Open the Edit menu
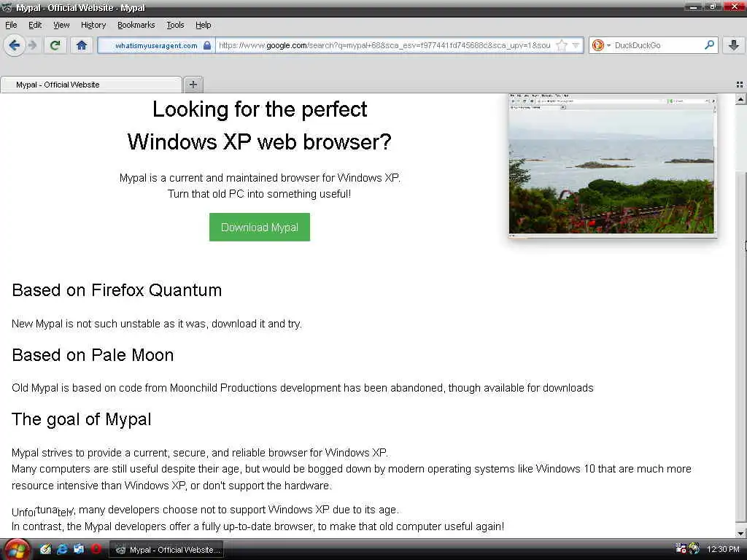Screen dimensions: 747x560 click(35, 25)
